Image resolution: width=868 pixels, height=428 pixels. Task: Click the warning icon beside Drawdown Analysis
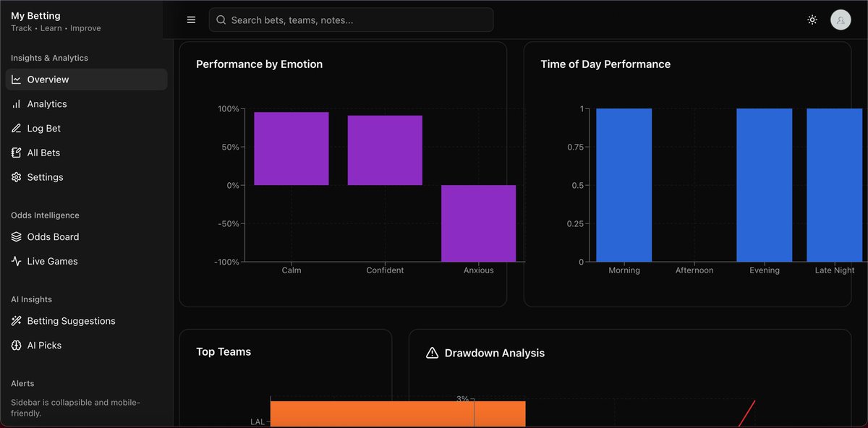point(432,353)
